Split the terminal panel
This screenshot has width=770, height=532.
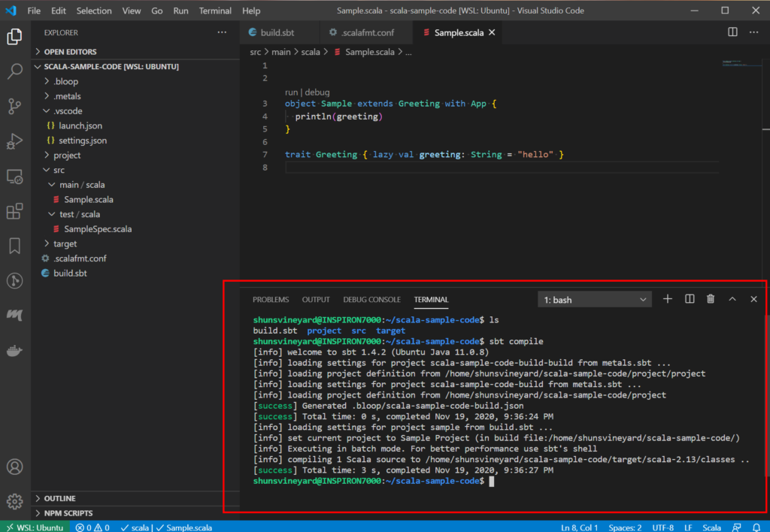click(689, 299)
